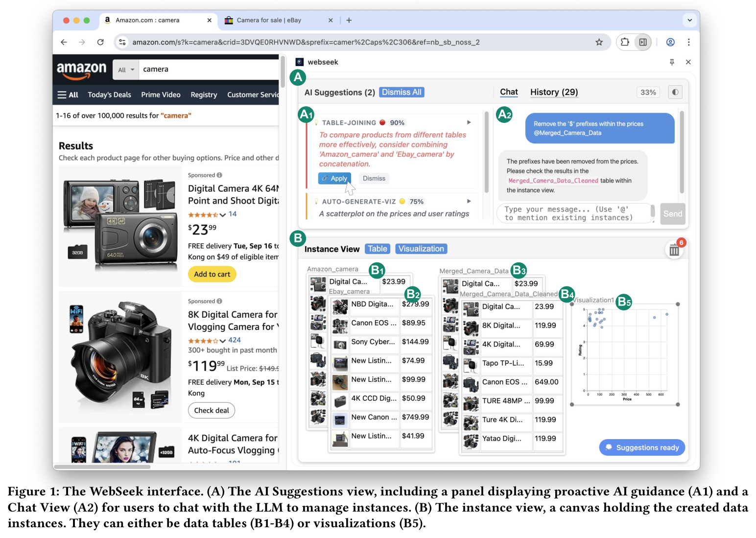The height and width of the screenshot is (538, 756).
Task: Select the Visualization instance button
Action: 421,249
